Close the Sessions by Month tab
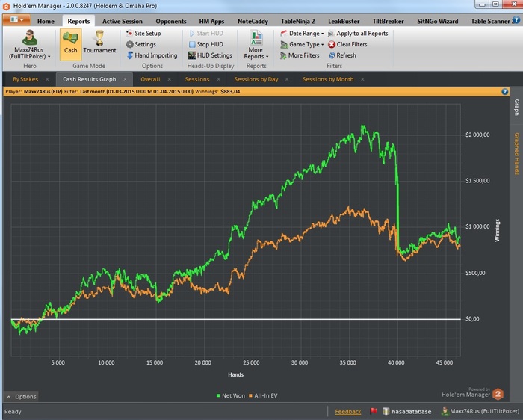Viewport: 523px width, 420px height. [362, 79]
